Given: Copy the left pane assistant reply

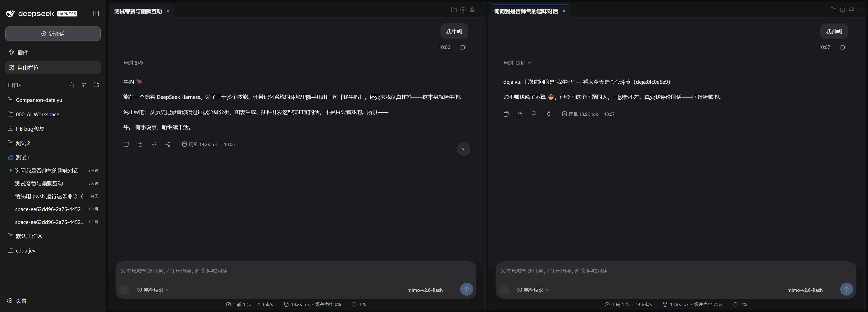Looking at the screenshot, I should [x=126, y=144].
